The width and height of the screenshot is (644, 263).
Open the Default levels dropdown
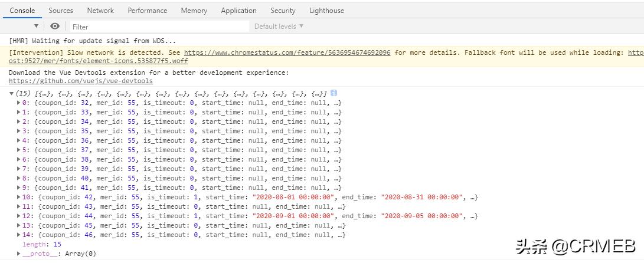click(x=279, y=27)
